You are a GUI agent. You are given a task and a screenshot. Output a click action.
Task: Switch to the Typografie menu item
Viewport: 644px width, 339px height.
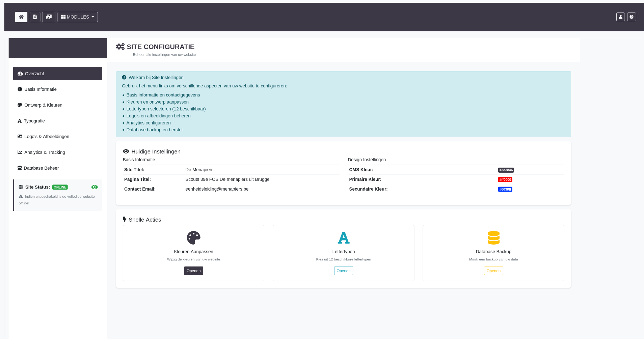(x=34, y=121)
